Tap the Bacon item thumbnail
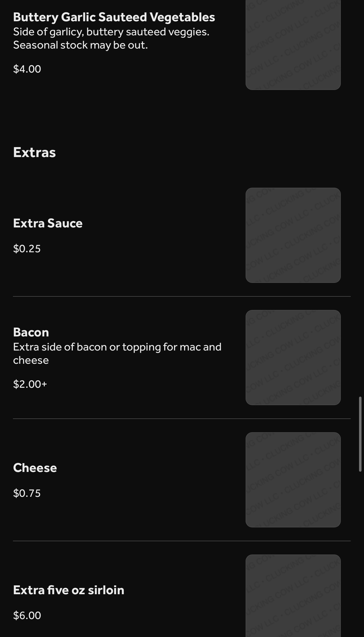364x637 pixels. click(x=293, y=357)
